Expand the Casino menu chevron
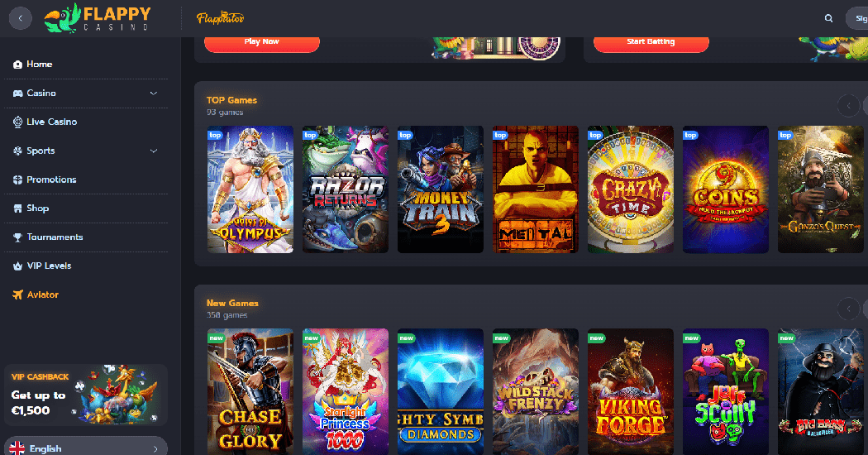Screen dimensions: 868x455 [153, 93]
